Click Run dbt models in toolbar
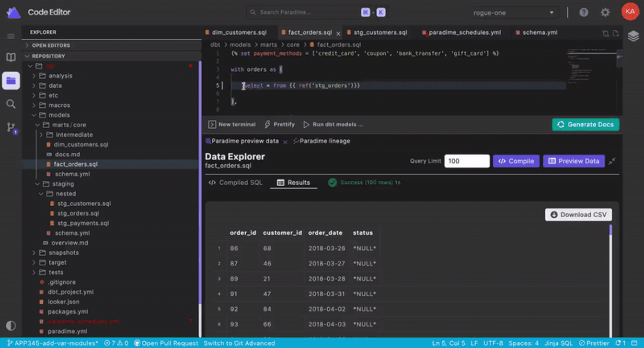 [x=333, y=124]
